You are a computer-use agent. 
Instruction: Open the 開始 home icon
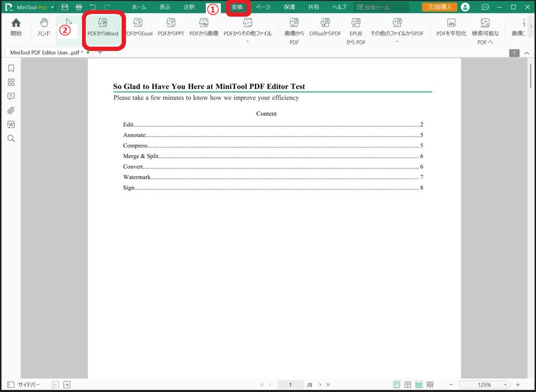(x=16, y=27)
